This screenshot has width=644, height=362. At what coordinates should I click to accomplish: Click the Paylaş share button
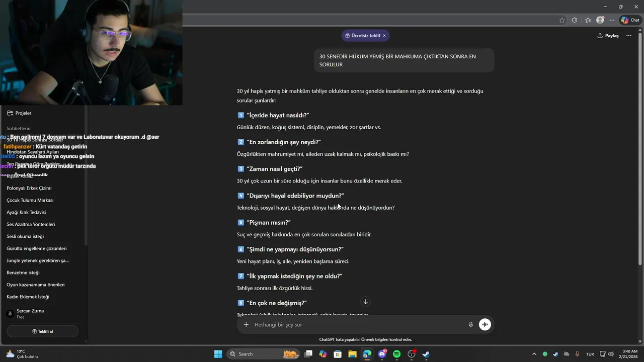click(608, 36)
